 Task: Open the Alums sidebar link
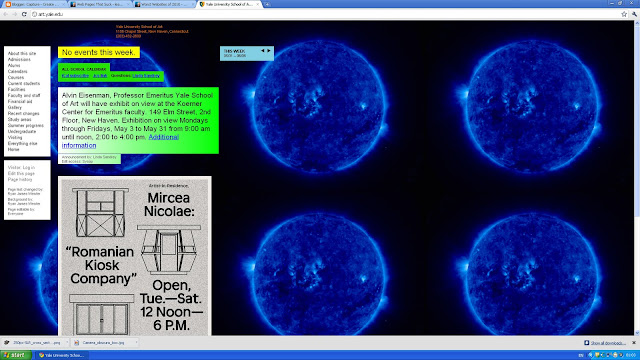tap(13, 65)
